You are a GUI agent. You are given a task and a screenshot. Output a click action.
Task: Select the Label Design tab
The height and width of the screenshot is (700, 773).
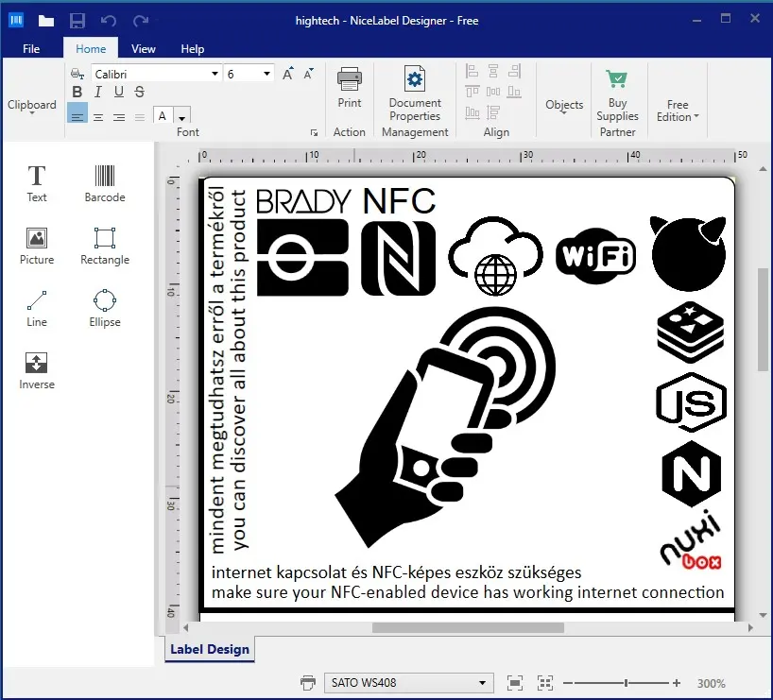click(x=210, y=649)
